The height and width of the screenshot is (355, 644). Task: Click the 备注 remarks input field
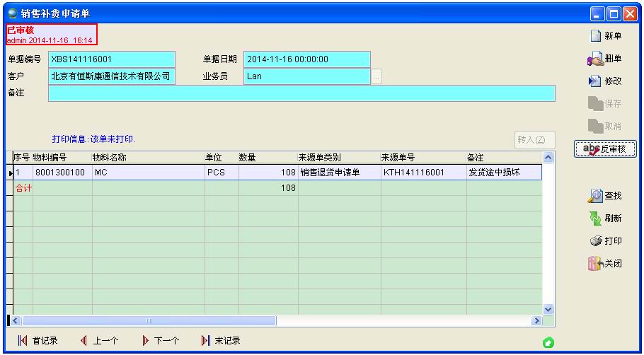301,93
